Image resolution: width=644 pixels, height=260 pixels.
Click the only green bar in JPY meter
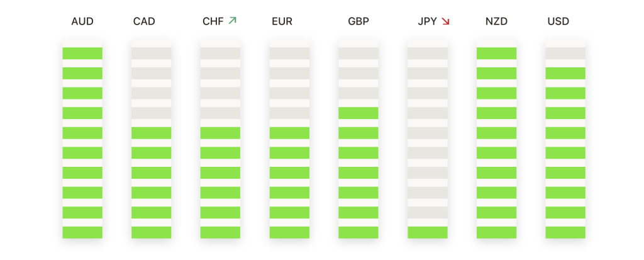(428, 232)
